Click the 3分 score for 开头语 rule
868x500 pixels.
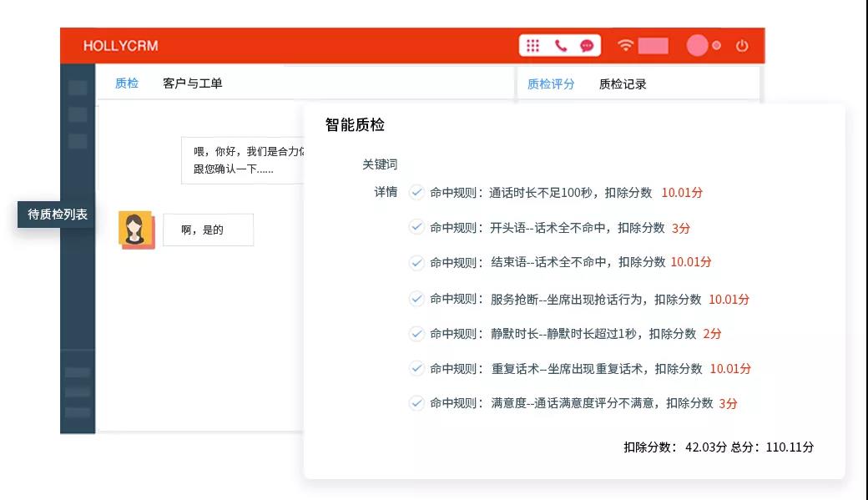tap(681, 228)
